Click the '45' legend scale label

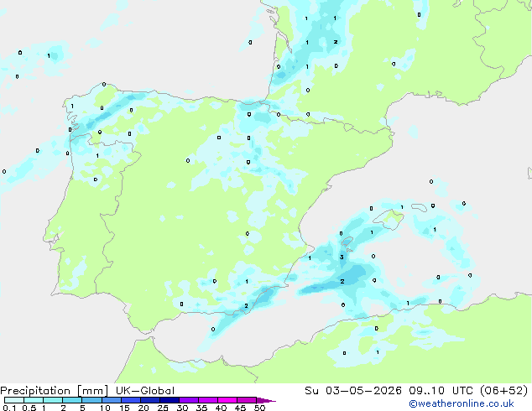pyautogui.click(x=240, y=408)
